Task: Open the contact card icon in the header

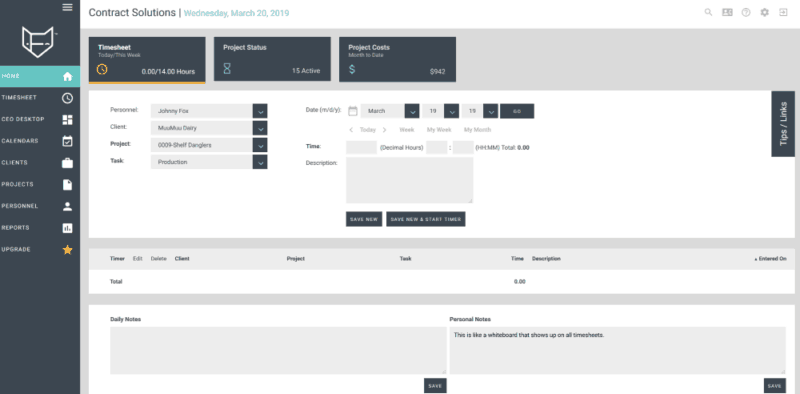Action: pyautogui.click(x=727, y=13)
